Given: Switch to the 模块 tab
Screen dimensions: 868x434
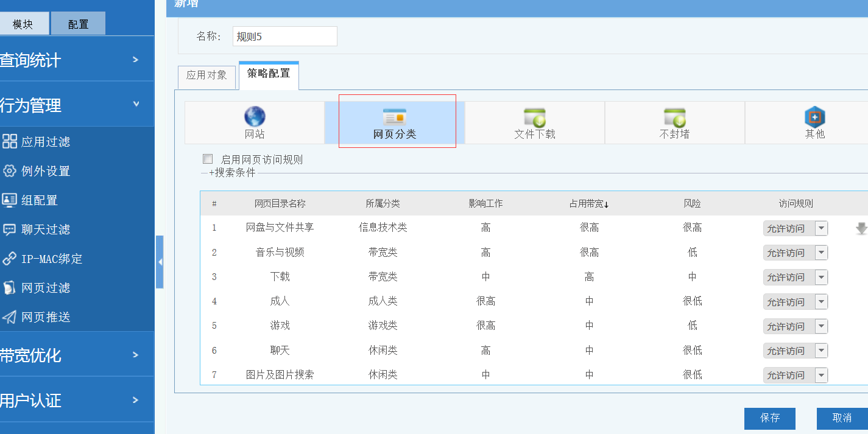Looking at the screenshot, I should [x=23, y=24].
